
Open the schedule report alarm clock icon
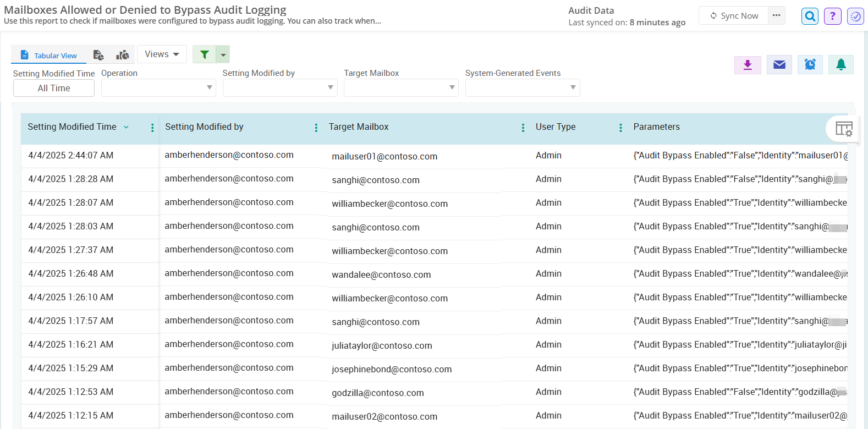(x=810, y=65)
